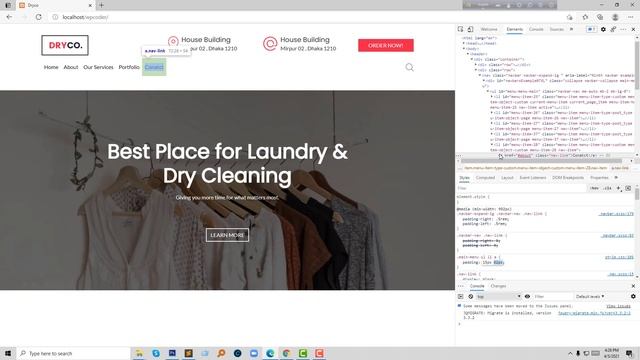Screen dimensions: 640x360
Task: Open the Windows Start menu
Action: click(8, 353)
